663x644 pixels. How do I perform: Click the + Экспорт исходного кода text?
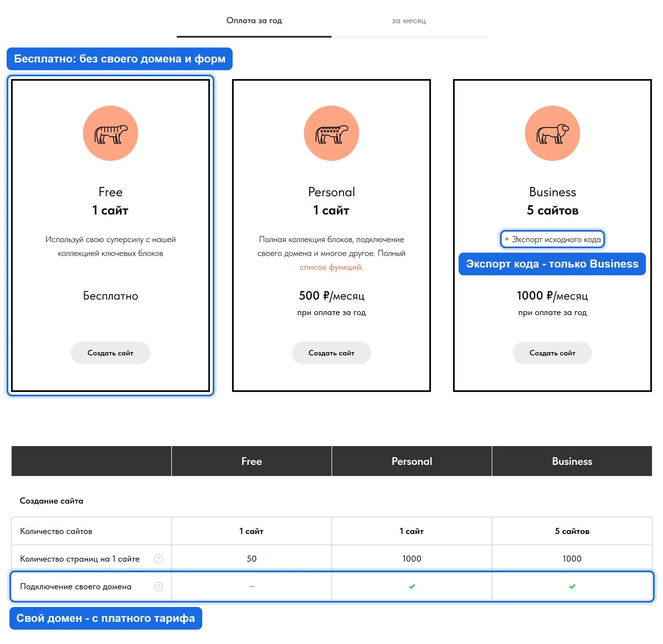(x=552, y=239)
